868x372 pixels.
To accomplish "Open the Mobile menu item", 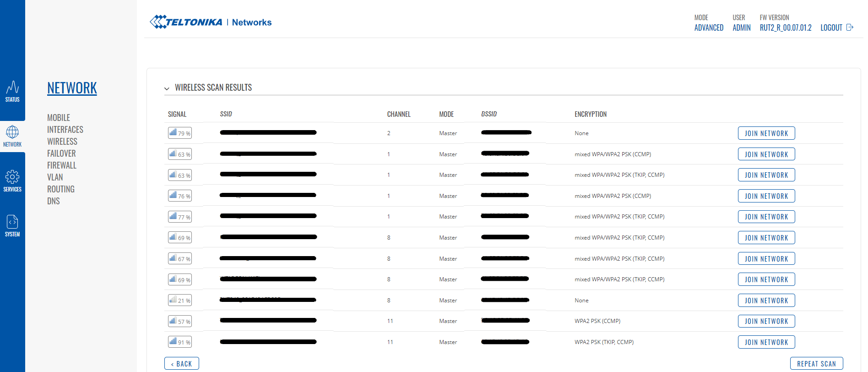I will tap(59, 118).
